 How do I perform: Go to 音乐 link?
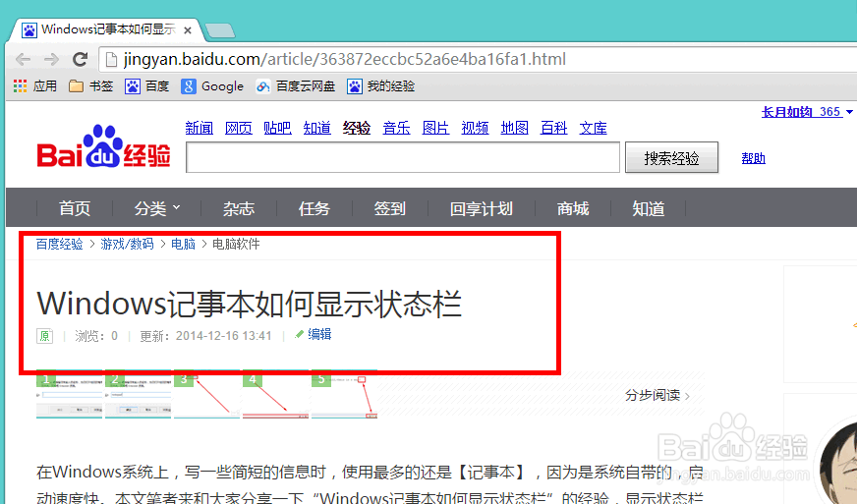(x=396, y=128)
